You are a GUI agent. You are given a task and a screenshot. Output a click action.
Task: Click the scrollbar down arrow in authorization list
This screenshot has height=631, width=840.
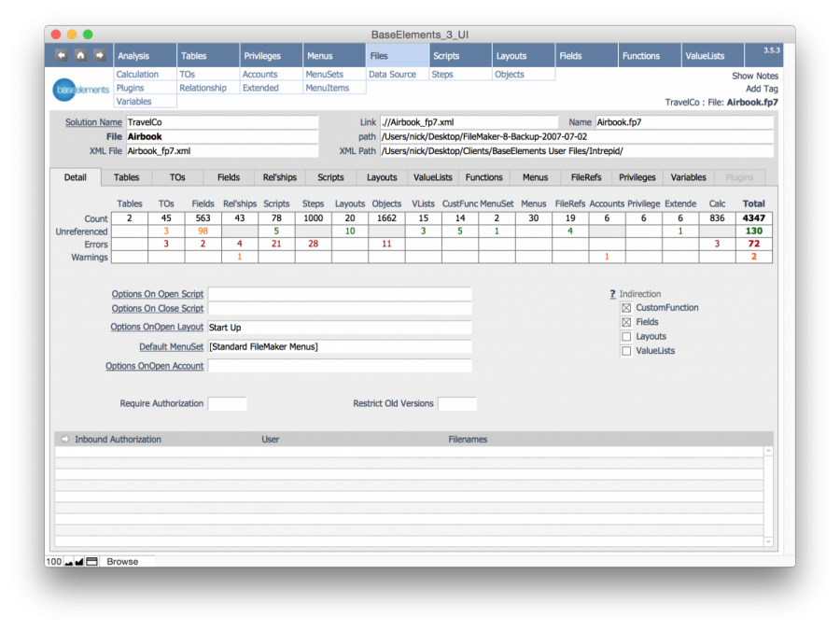pyautogui.click(x=768, y=541)
